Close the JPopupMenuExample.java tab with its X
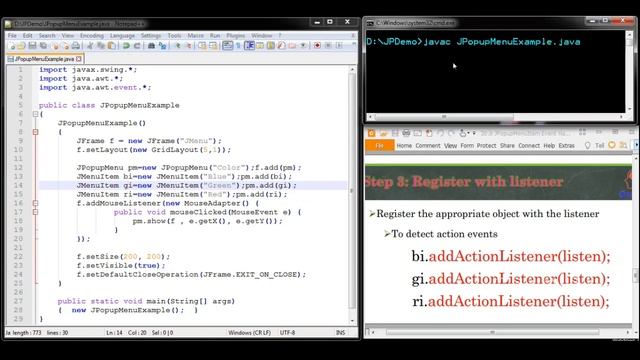 (79, 59)
